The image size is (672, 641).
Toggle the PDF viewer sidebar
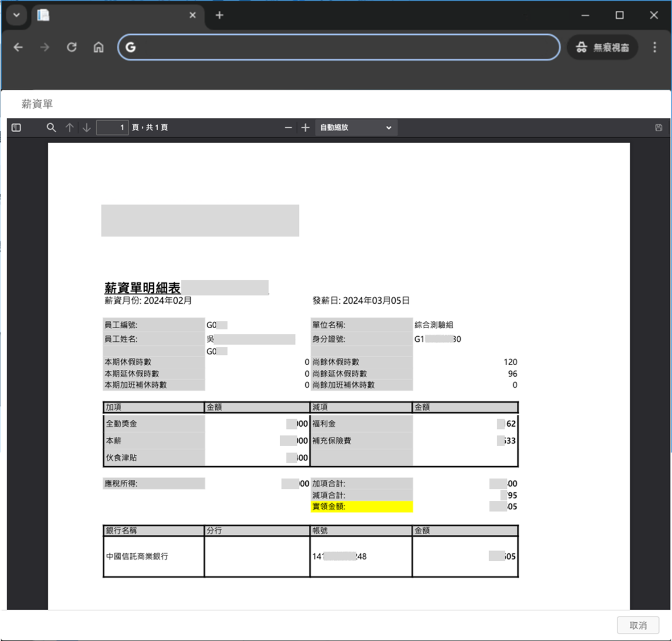coord(17,128)
